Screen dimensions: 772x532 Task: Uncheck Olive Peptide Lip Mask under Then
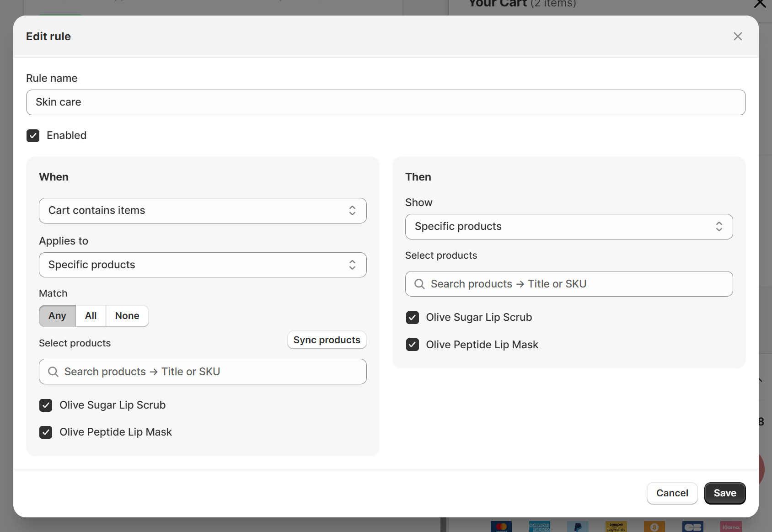412,345
